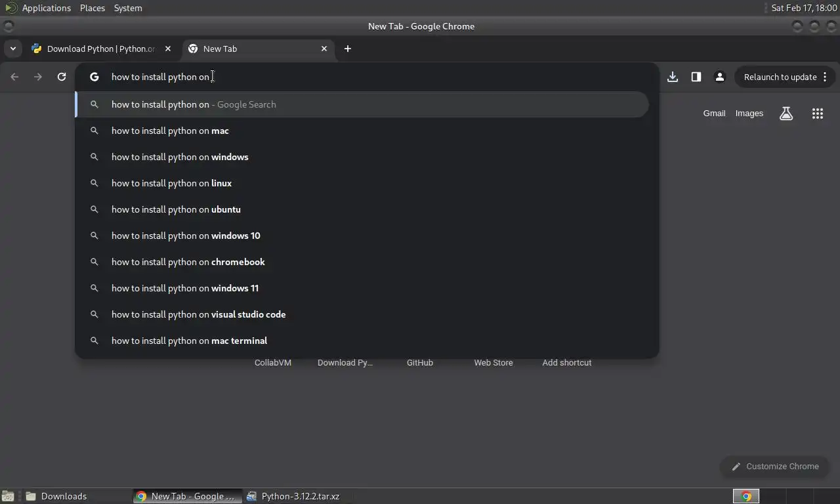Select suggestion 'how to install python on windows 11'
The height and width of the screenshot is (504, 840).
click(362, 288)
